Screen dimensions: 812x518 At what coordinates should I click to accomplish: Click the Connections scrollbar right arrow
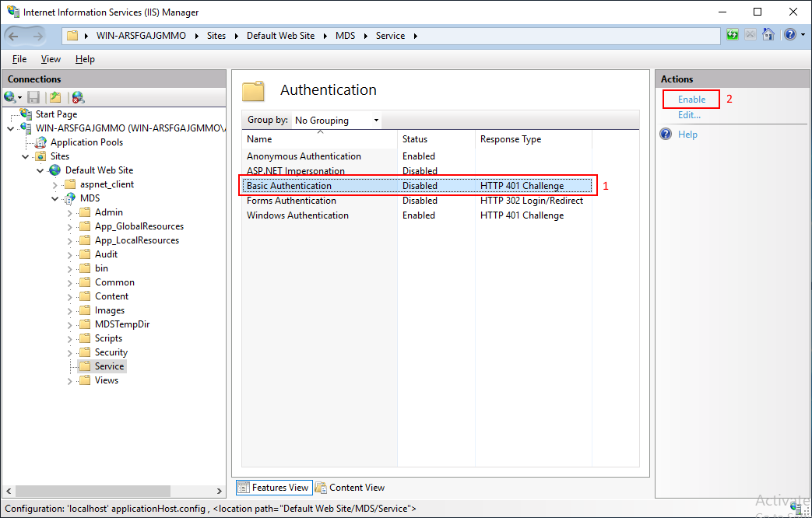tap(219, 491)
